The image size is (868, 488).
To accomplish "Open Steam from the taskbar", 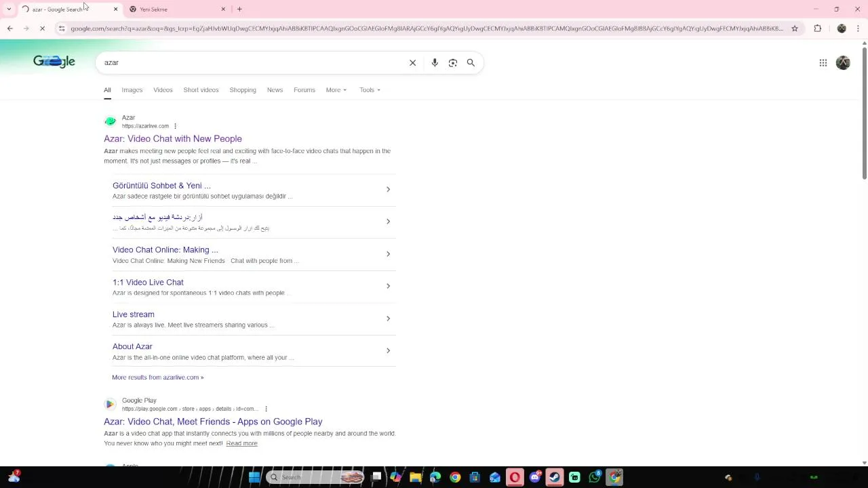I will pos(555,477).
